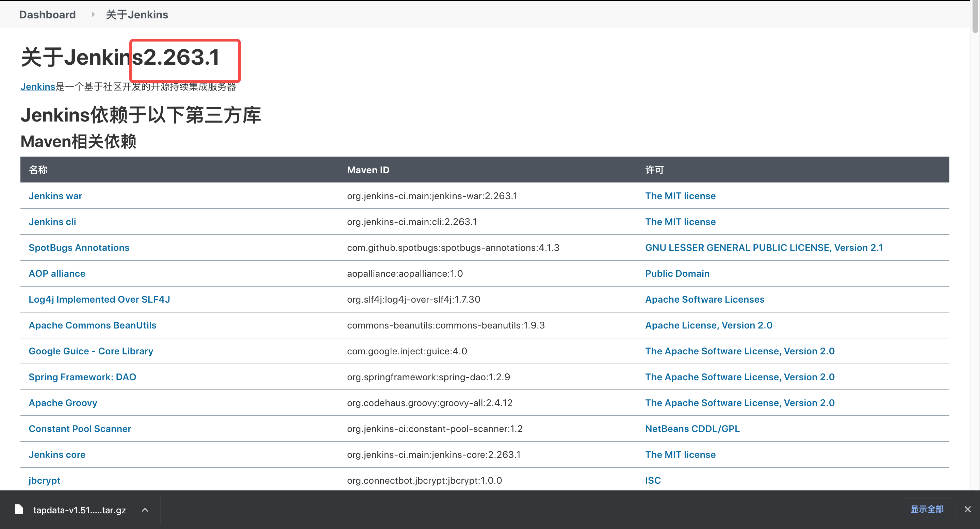Viewport: 980px width, 529px height.
Task: Click the 名称 column header
Action: (38, 170)
